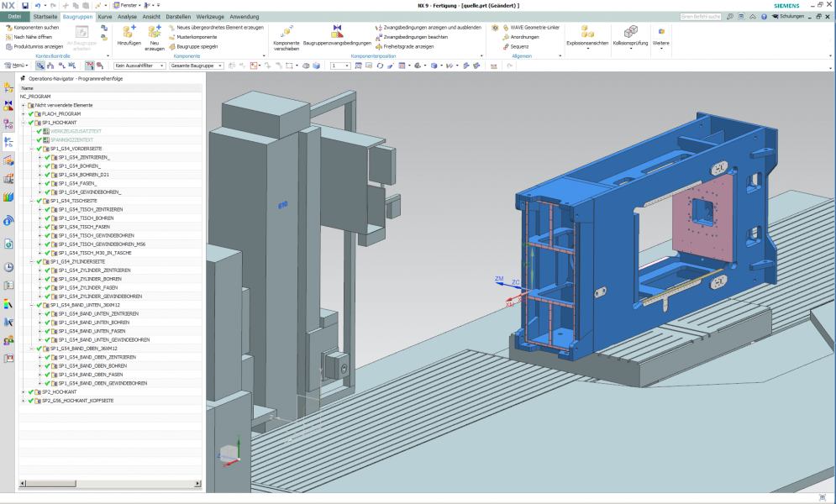The image size is (836, 504).
Task: Open Explosionsansichten icon
Action: point(586,31)
